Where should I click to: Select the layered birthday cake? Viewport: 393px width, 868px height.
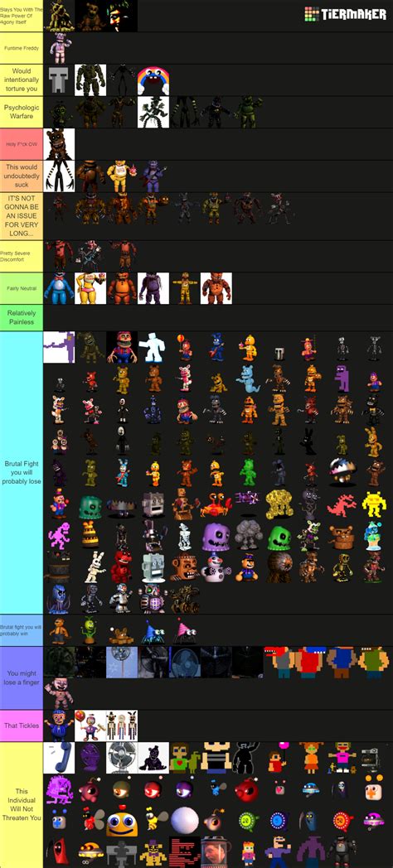pos(90,536)
